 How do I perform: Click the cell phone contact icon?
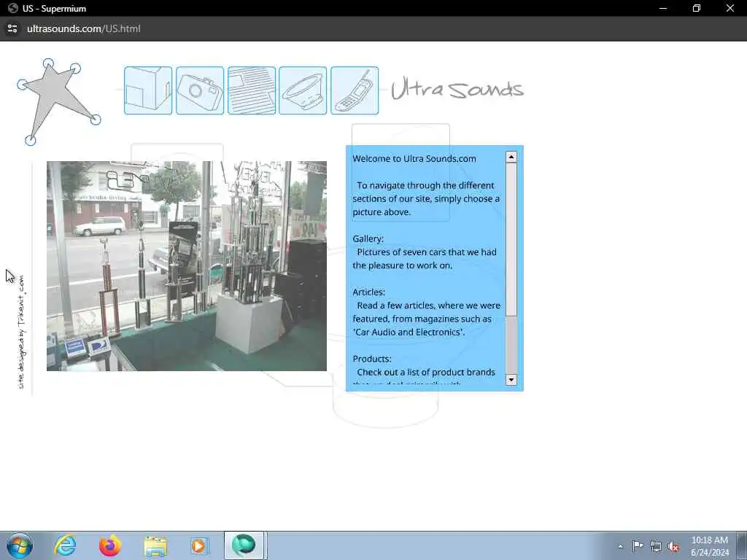[x=355, y=90]
